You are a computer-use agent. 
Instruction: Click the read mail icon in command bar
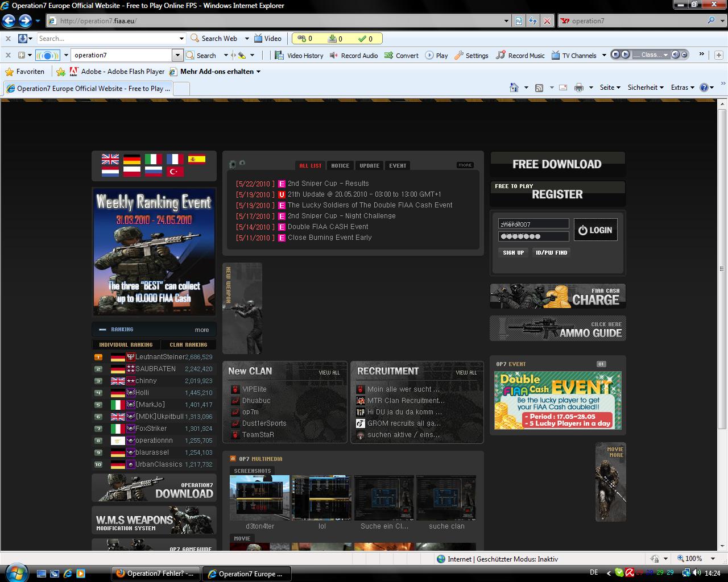pyautogui.click(x=563, y=88)
